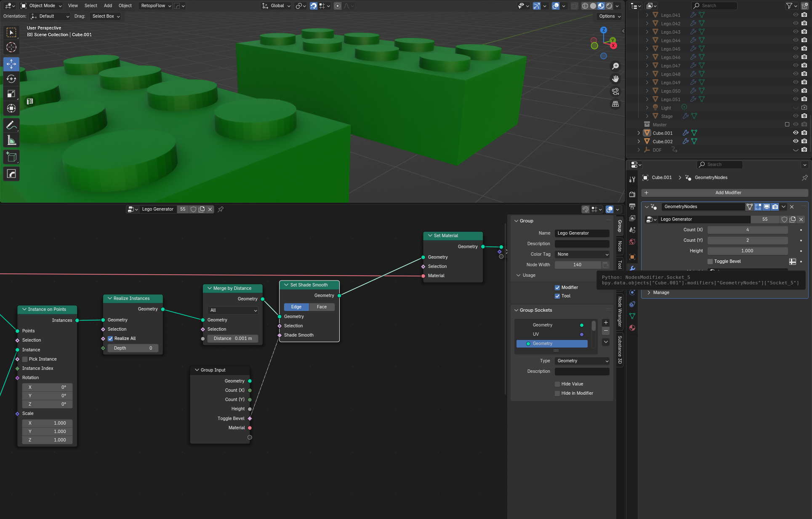Open the Select menu
The width and height of the screenshot is (812, 519).
pos(91,6)
